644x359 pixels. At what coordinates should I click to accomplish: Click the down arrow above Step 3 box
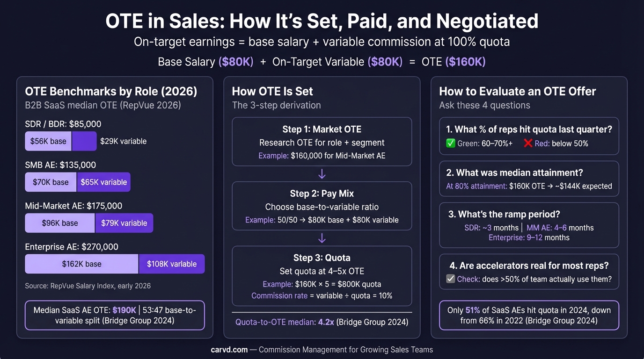coord(322,238)
